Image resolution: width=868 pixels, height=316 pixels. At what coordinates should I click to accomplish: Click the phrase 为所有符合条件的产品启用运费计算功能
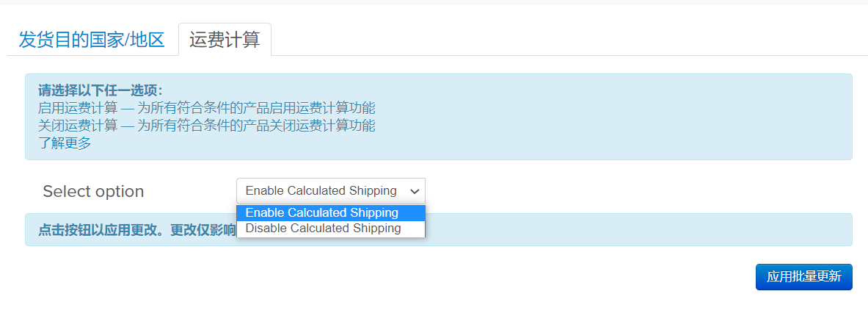coord(256,108)
